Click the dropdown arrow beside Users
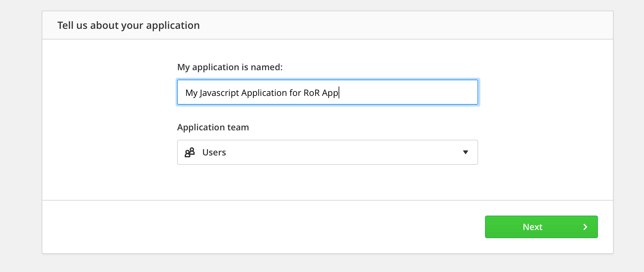This screenshot has height=272, width=644. coord(466,152)
